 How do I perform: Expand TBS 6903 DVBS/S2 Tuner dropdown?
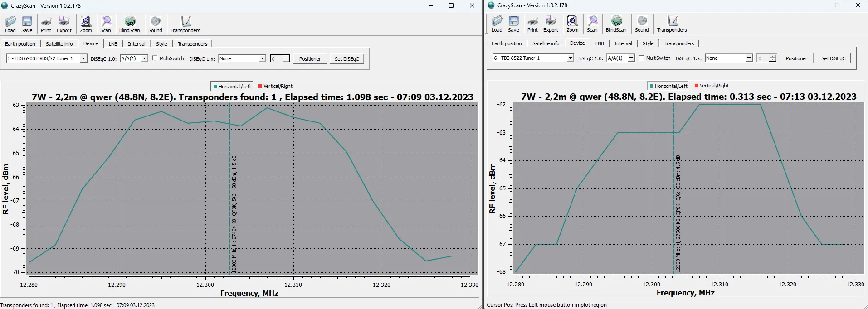83,58
